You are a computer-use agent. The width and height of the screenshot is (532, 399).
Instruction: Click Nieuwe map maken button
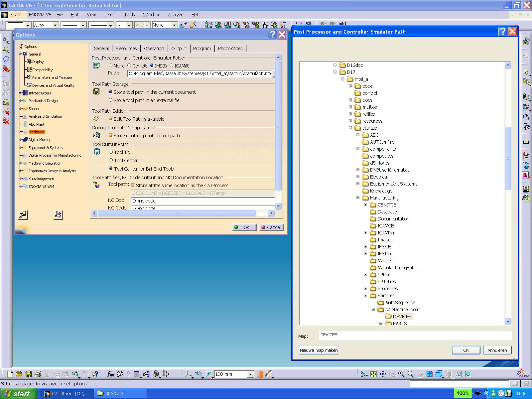[319, 350]
